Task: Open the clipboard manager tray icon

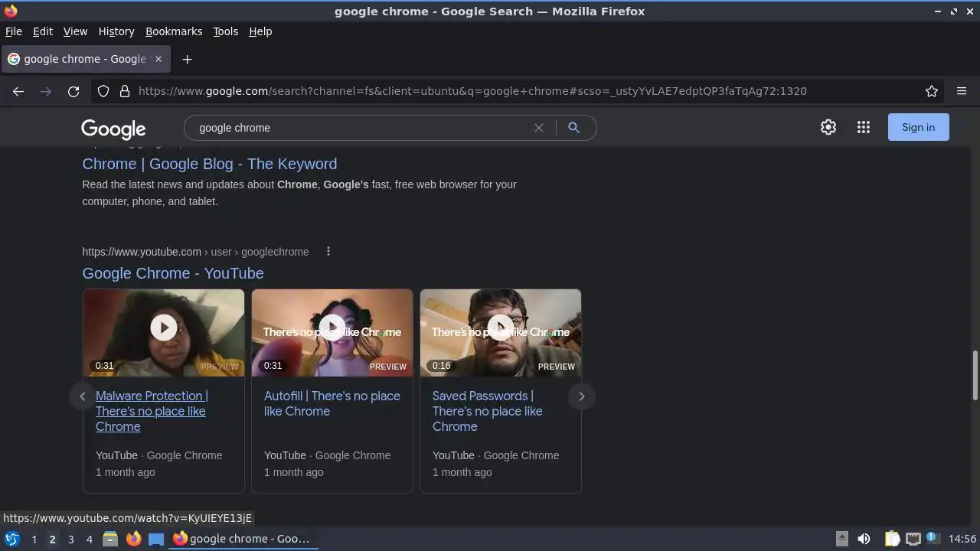Action: 892,539
